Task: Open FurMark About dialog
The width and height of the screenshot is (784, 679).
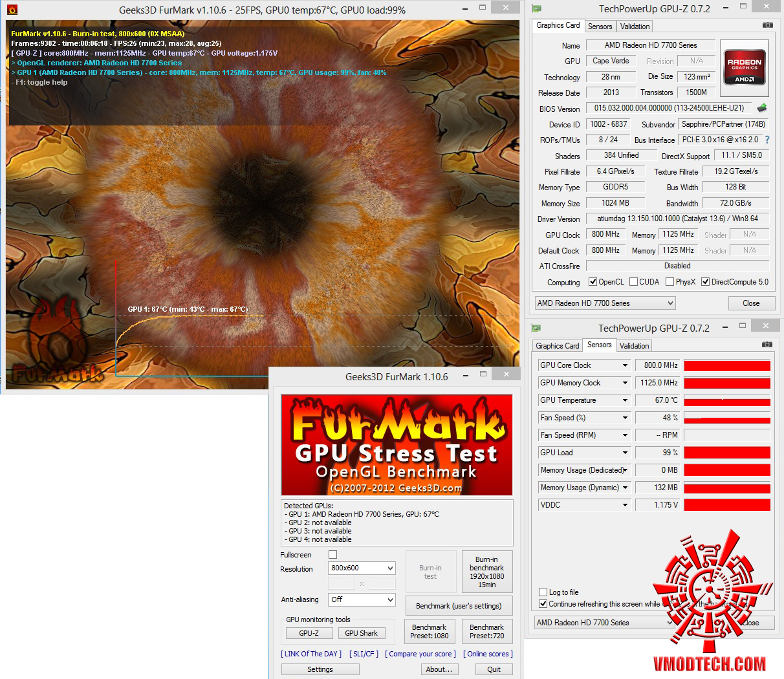Action: point(439,669)
